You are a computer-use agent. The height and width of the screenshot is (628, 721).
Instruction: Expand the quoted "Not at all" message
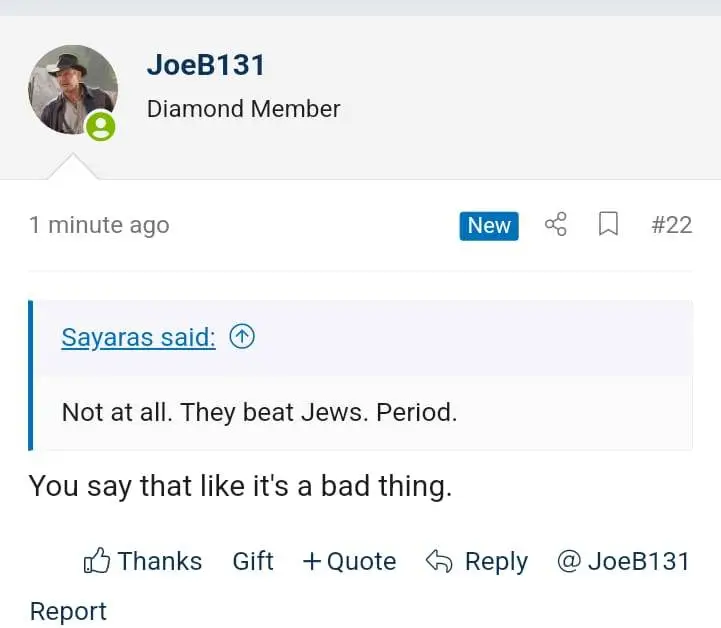259,411
